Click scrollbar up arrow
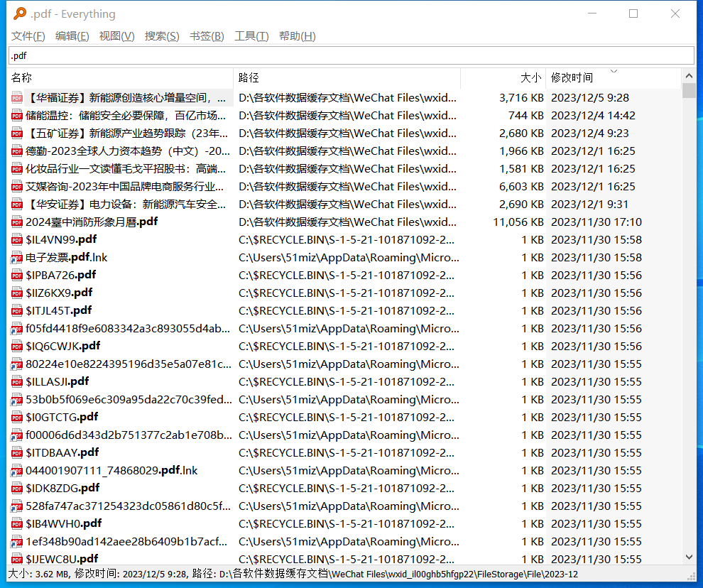This screenshot has height=588, width=703. coord(689,76)
